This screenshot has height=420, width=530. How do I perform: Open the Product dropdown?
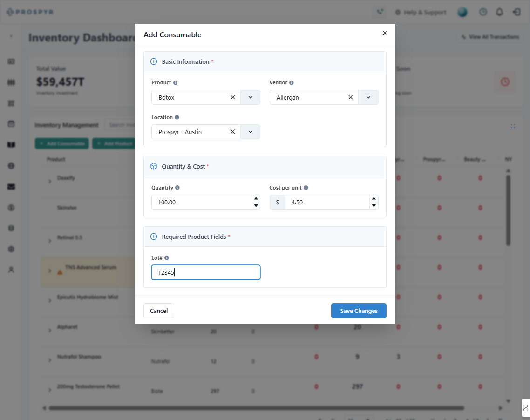point(251,97)
